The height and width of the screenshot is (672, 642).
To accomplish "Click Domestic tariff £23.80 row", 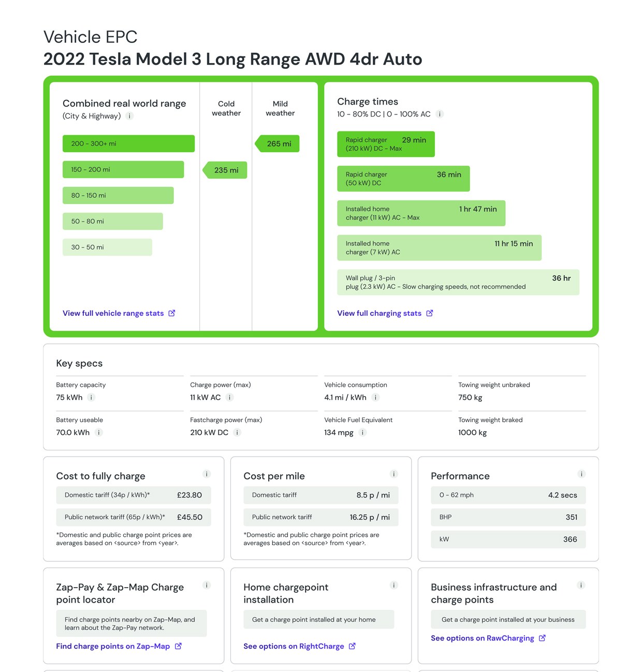I will click(x=134, y=495).
